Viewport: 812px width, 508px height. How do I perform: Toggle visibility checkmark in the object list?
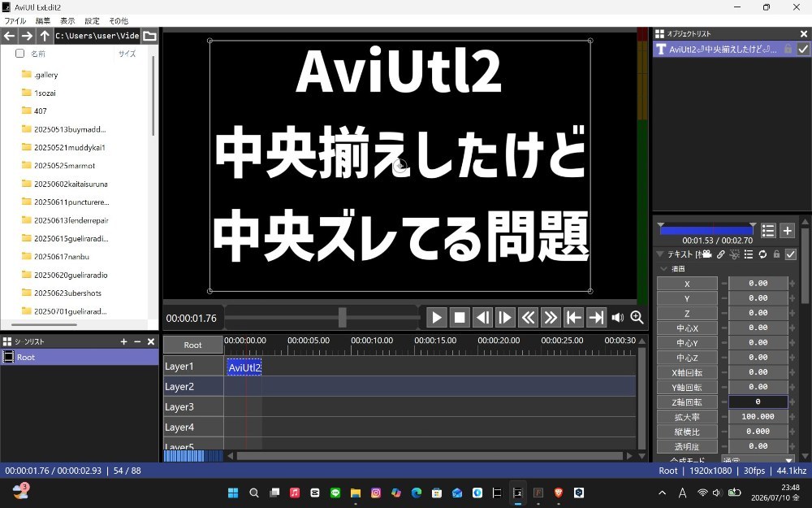[803, 50]
